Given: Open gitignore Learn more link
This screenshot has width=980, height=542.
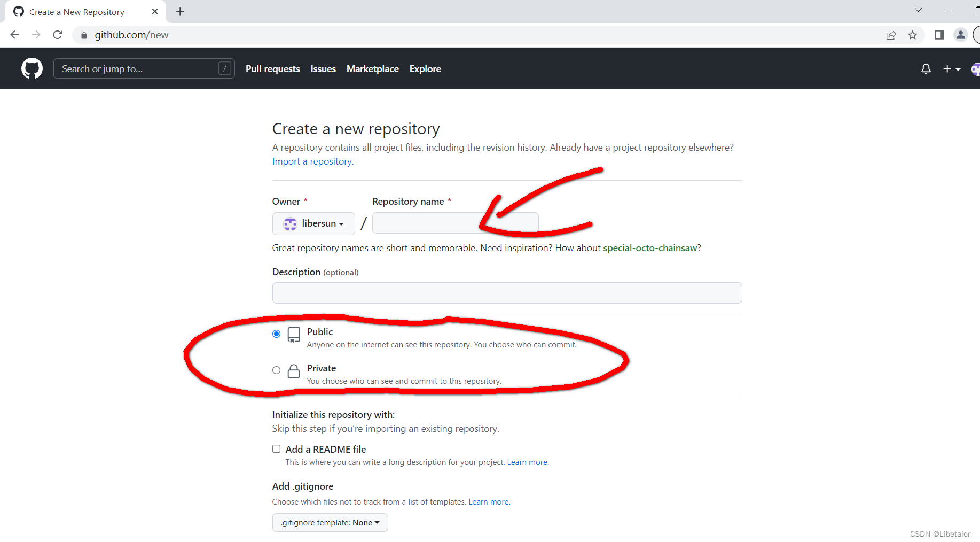Looking at the screenshot, I should click(x=489, y=502).
